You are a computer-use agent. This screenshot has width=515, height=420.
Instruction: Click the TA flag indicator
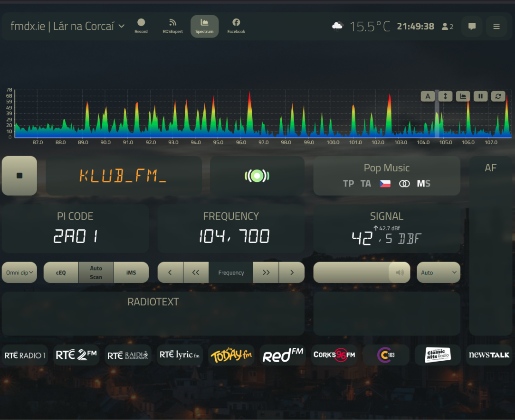point(365,183)
